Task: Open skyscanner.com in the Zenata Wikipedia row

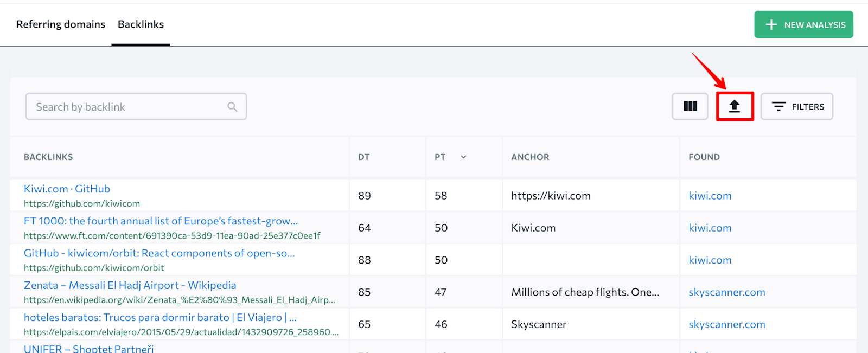Action: (727, 292)
